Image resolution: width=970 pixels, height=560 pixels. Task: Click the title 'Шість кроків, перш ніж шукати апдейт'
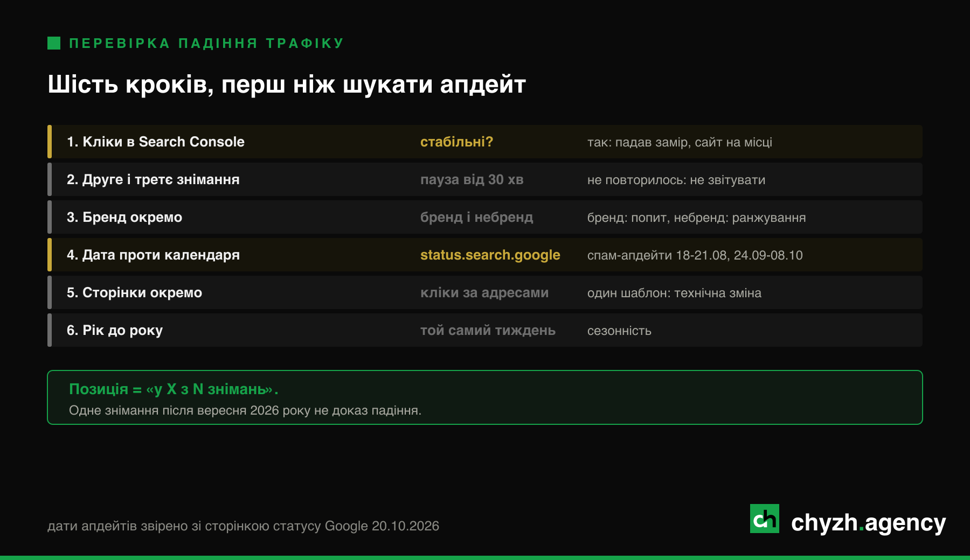287,85
